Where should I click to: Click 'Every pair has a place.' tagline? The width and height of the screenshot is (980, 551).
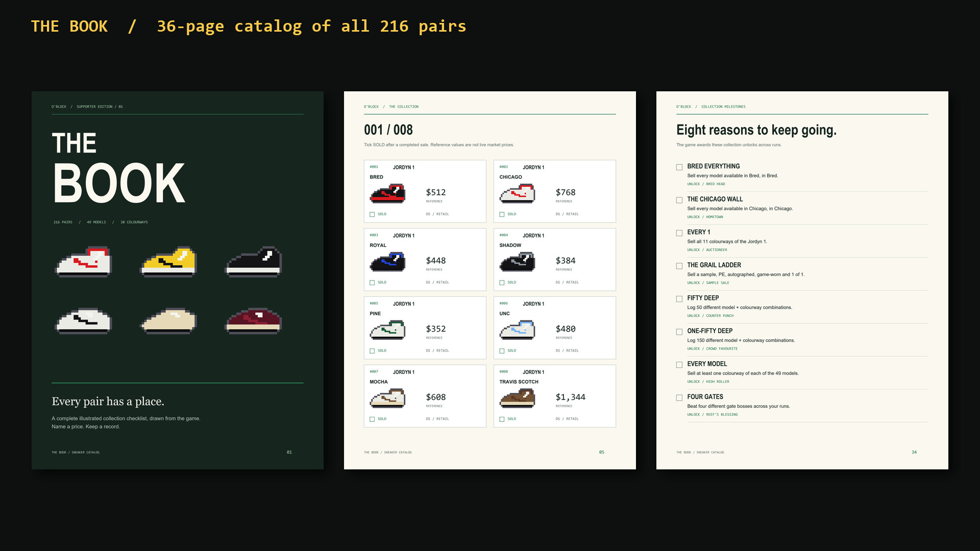[108, 402]
